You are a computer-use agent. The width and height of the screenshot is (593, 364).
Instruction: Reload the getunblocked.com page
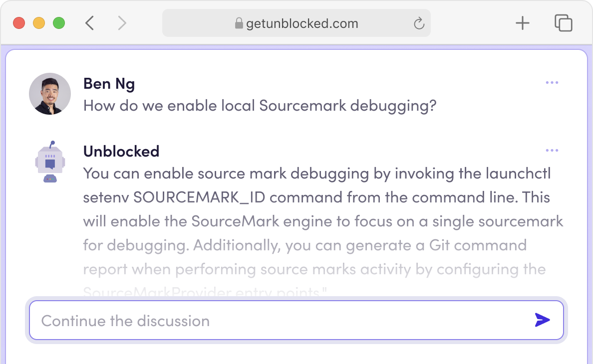coord(419,23)
